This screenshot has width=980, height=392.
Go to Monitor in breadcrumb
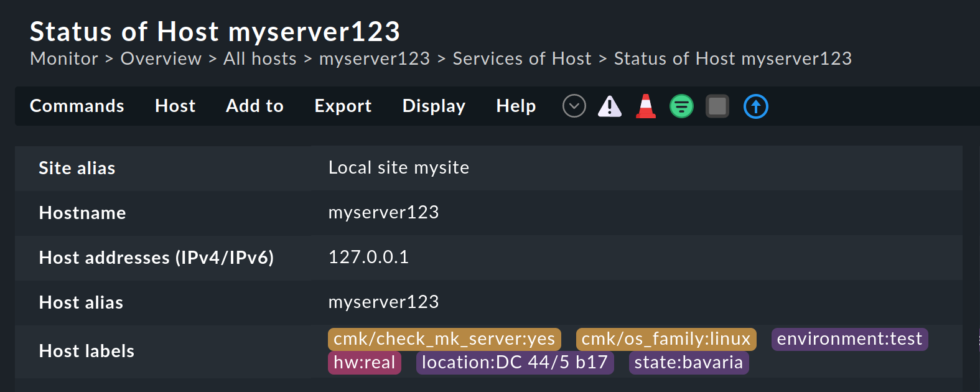pyautogui.click(x=64, y=58)
